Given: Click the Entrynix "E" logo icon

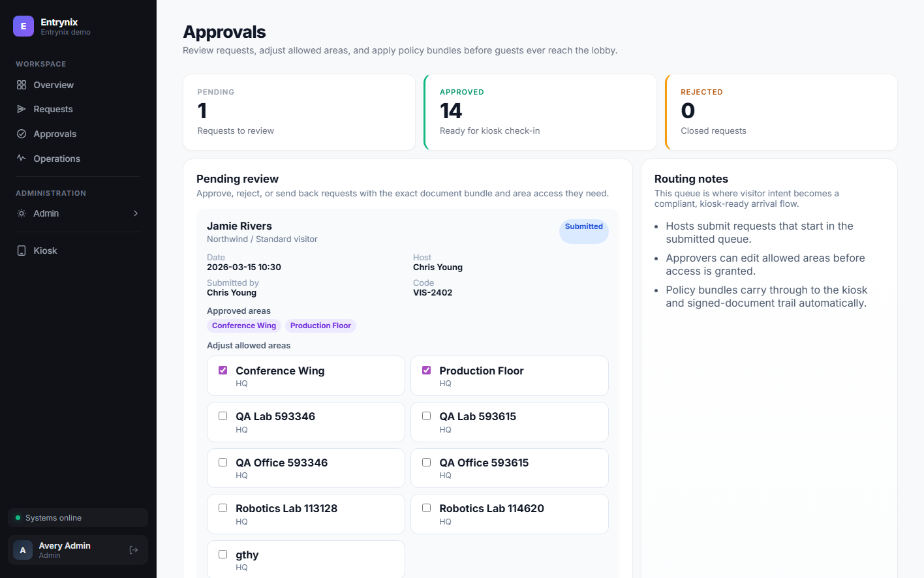Looking at the screenshot, I should pyautogui.click(x=23, y=26).
